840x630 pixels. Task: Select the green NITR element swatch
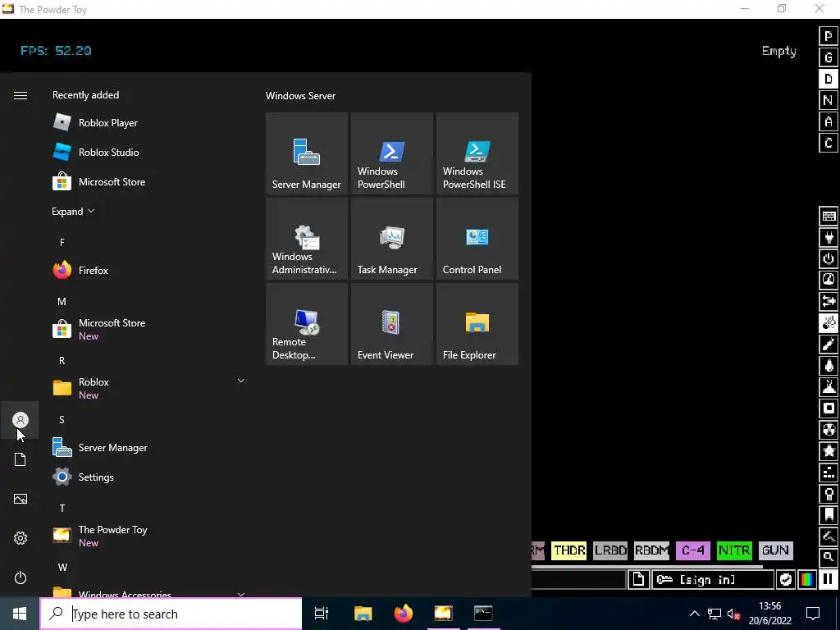click(734, 550)
